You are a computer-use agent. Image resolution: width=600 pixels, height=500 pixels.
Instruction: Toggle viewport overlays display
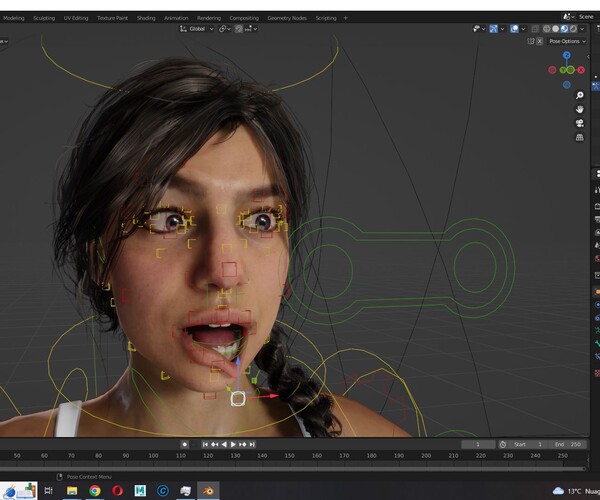coord(515,29)
